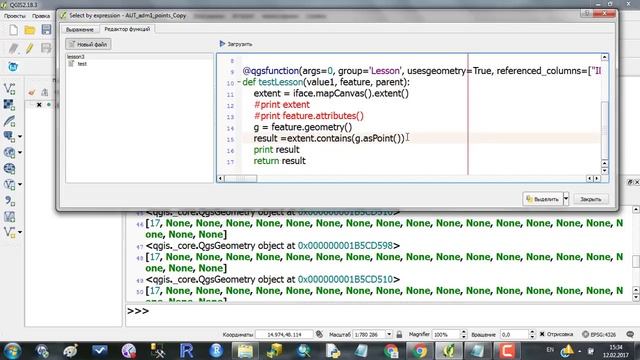Switch to the Выражение tab

pos(80,29)
